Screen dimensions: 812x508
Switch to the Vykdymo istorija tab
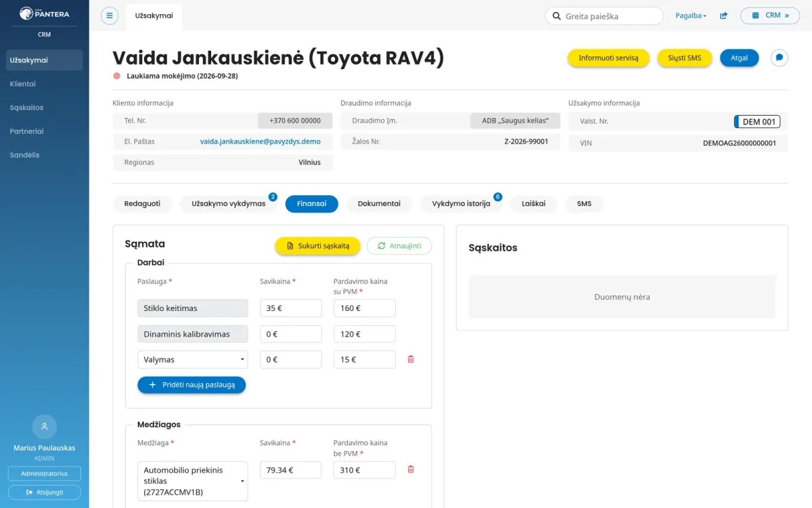461,204
